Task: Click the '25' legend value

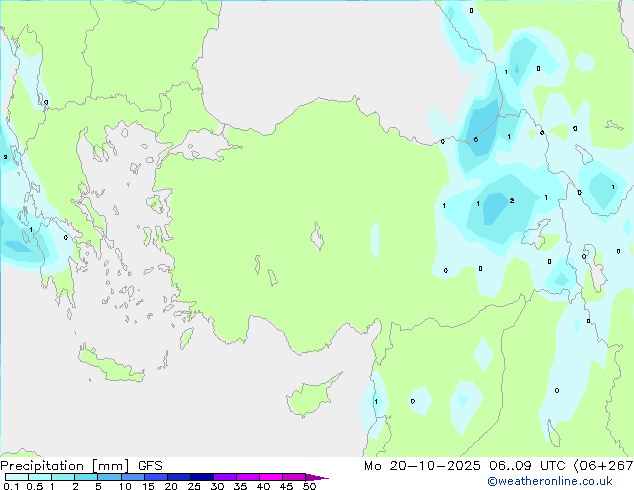Action: coord(194,486)
